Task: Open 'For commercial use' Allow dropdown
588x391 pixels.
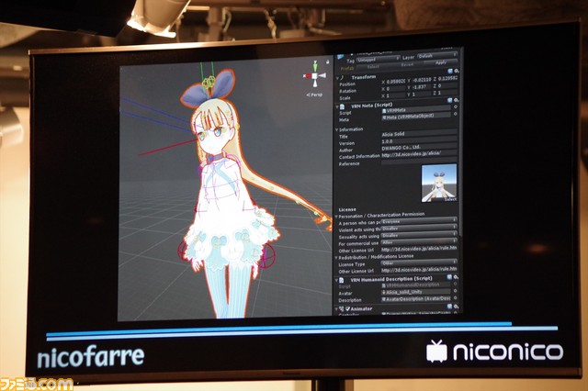Action: point(419,242)
